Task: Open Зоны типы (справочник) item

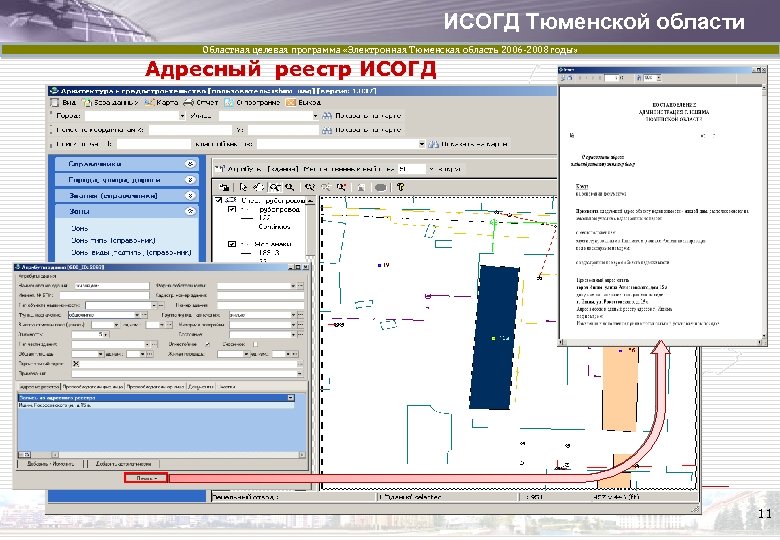Action: tap(113, 240)
